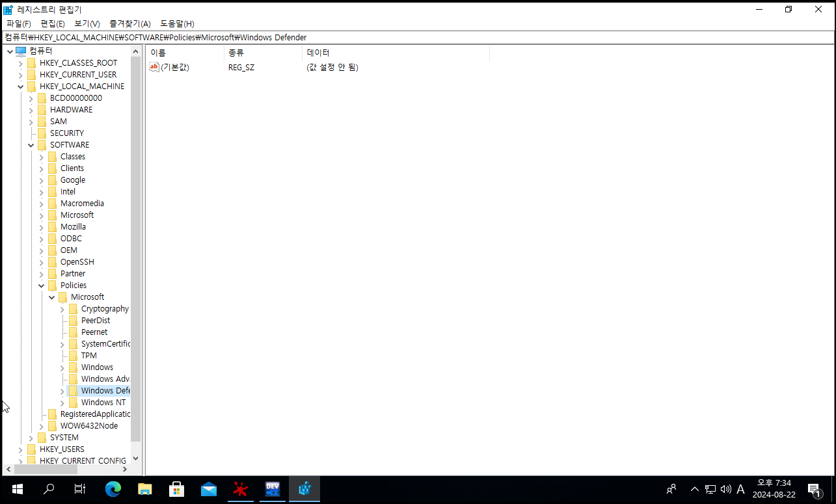This screenshot has height=504, width=836.
Task: Open the Windows Start menu
Action: [18, 489]
